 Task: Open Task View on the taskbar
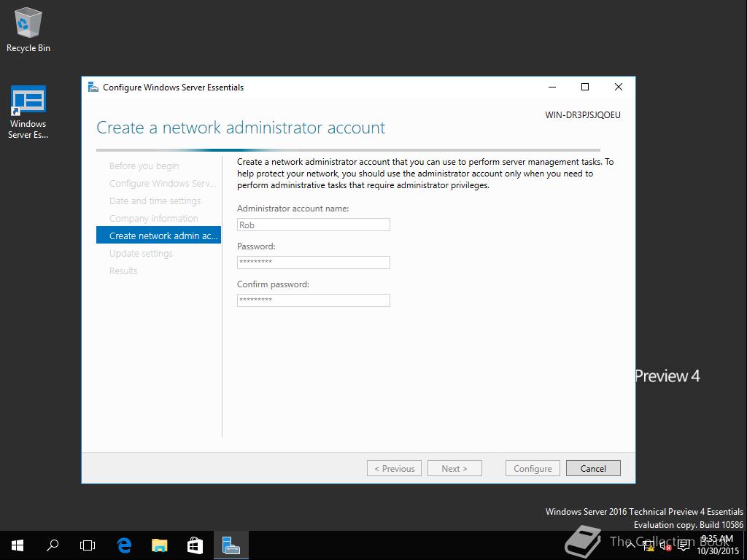(88, 545)
